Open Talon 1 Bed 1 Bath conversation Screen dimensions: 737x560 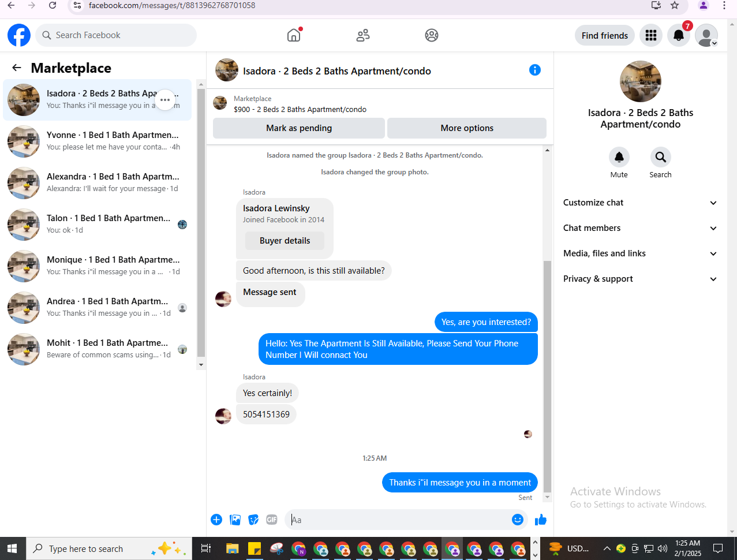pyautogui.click(x=97, y=225)
